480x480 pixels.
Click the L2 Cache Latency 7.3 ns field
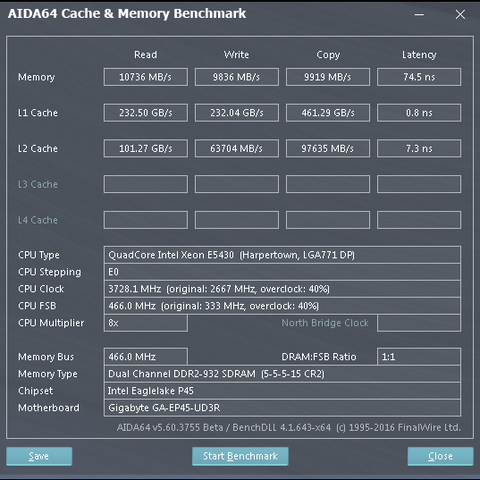click(419, 148)
